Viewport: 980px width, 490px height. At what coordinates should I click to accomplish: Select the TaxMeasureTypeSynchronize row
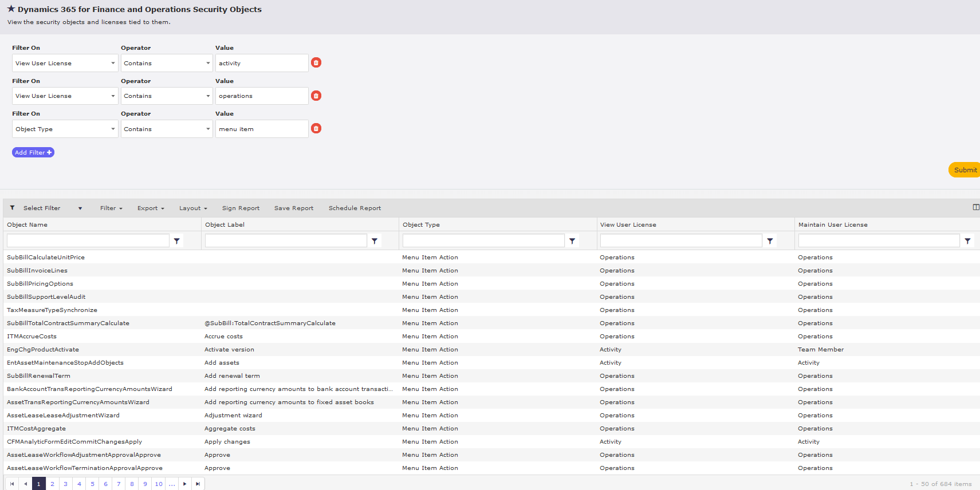point(491,310)
